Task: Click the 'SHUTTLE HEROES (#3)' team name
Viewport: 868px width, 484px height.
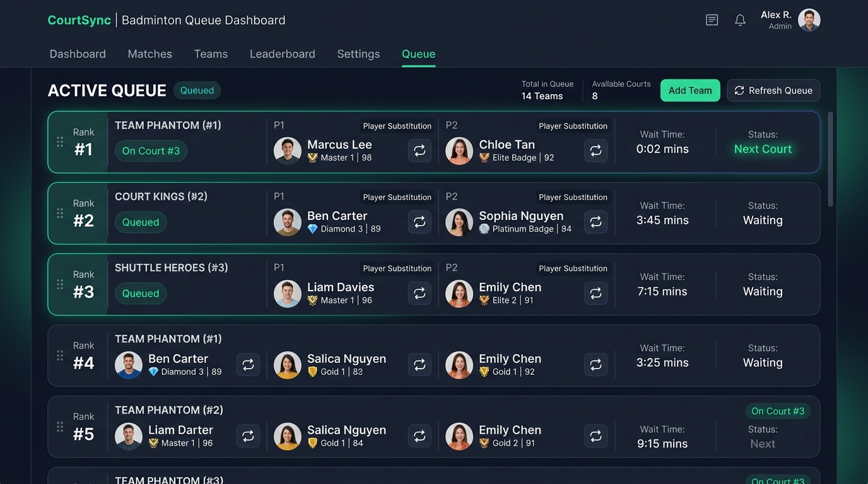Action: coord(172,268)
